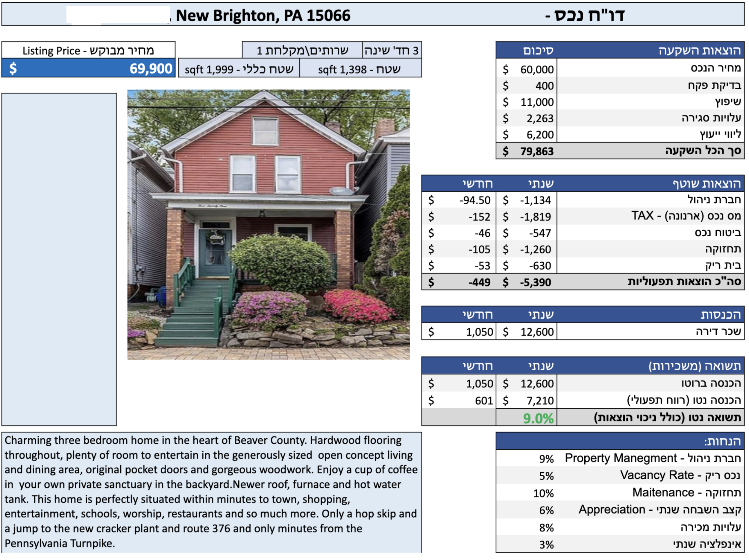The width and height of the screenshot is (749, 560).
Task: Click the Listing Price label cell
Action: pyautogui.click(x=88, y=51)
